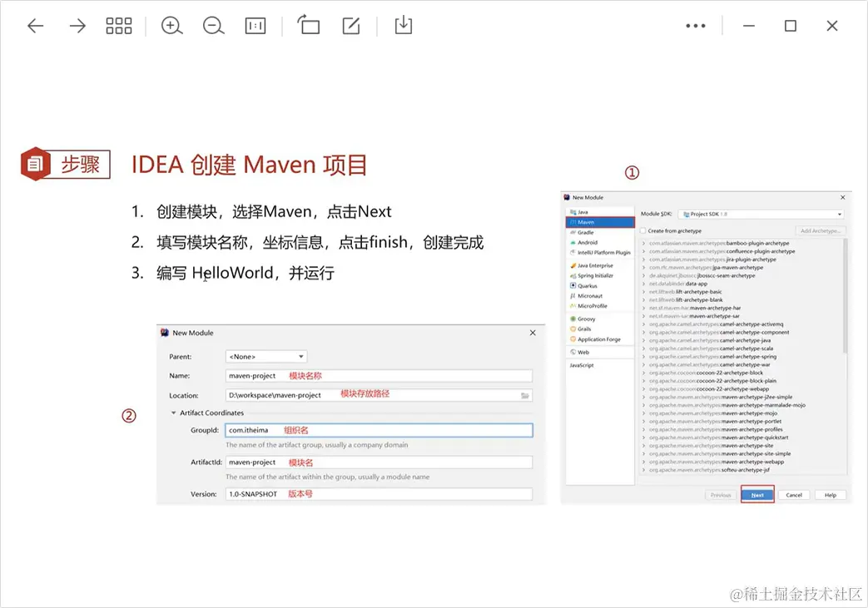Screen dimensions: 868x608
Task: Click the Version input field
Action: pos(379,494)
